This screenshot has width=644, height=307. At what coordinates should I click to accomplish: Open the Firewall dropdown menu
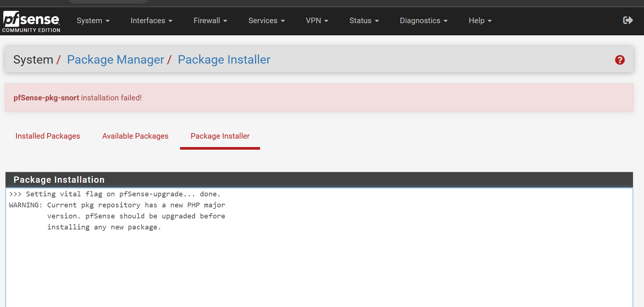pyautogui.click(x=211, y=21)
